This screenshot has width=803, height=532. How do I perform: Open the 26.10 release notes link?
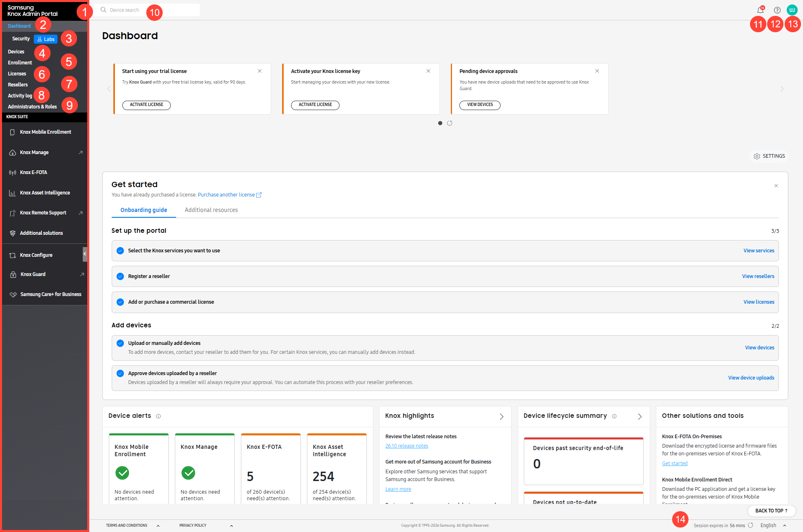(x=407, y=446)
